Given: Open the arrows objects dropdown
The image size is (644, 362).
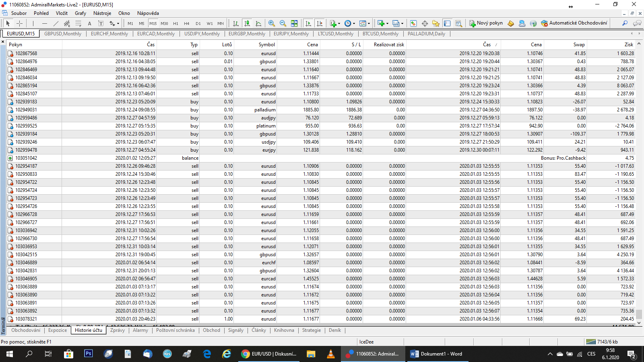Looking at the screenshot, I should 114,23.
